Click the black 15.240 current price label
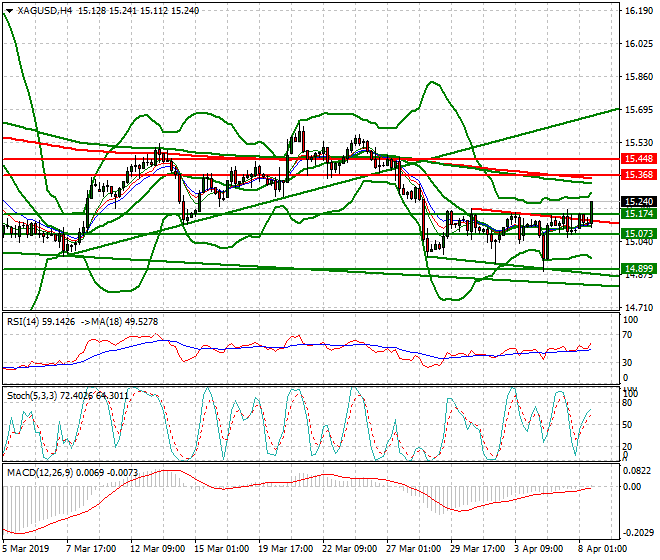This screenshot has width=660, height=560. tap(639, 202)
